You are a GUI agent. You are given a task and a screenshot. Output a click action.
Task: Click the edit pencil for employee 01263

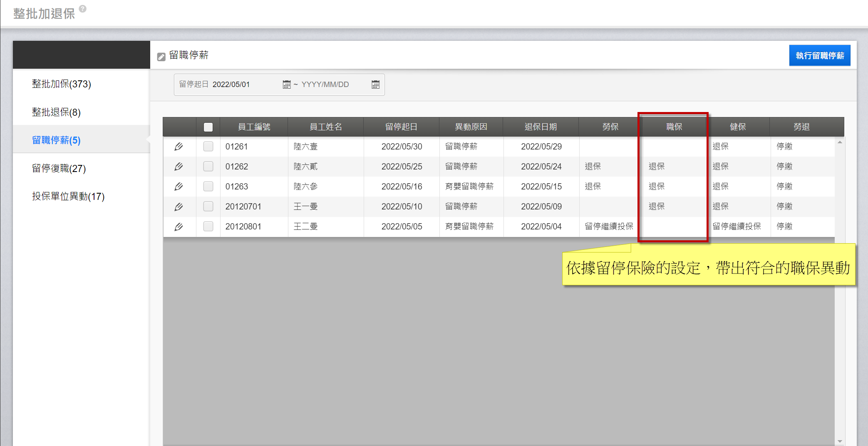[179, 187]
